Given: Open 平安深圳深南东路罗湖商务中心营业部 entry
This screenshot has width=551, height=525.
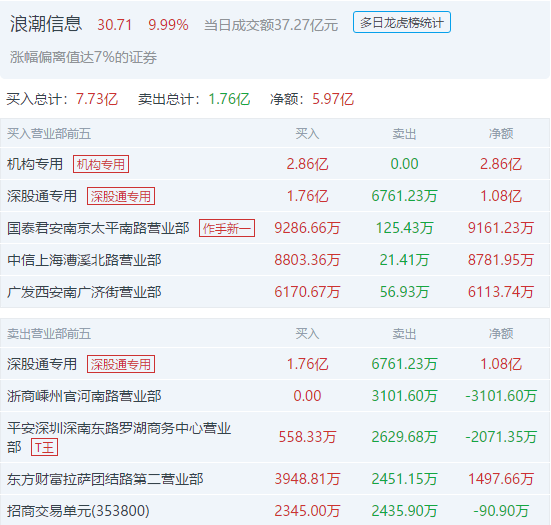Looking at the screenshot, I should [x=119, y=437].
